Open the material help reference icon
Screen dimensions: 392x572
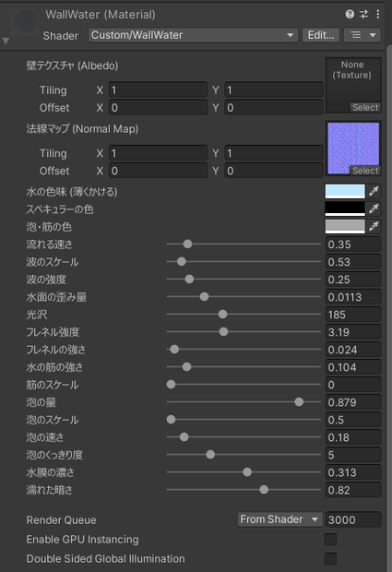[350, 14]
